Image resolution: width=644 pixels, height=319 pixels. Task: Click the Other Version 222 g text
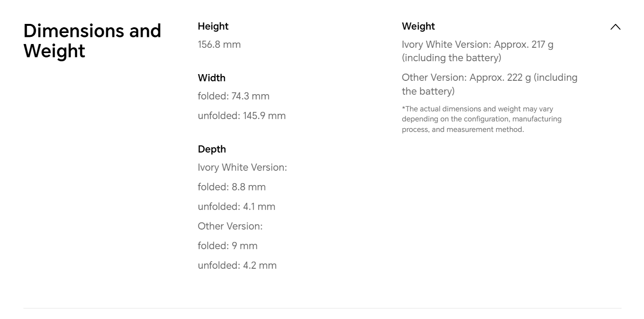(x=489, y=77)
